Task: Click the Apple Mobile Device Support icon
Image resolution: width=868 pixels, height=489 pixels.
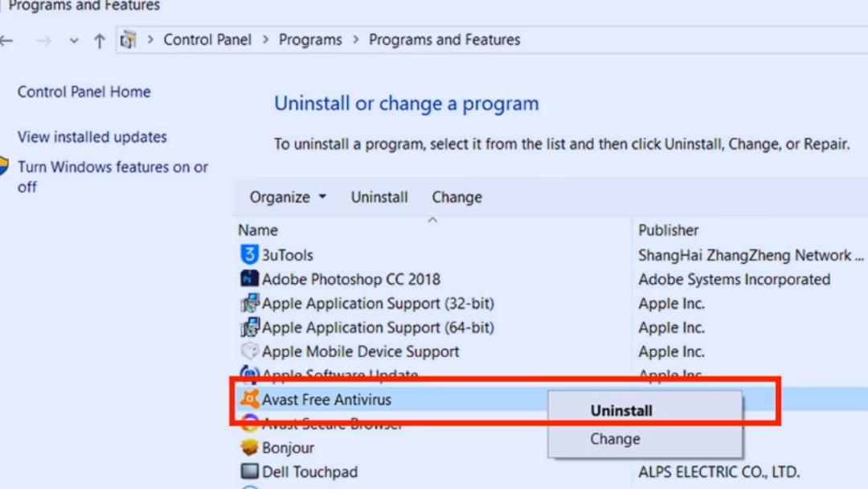Action: tap(249, 351)
